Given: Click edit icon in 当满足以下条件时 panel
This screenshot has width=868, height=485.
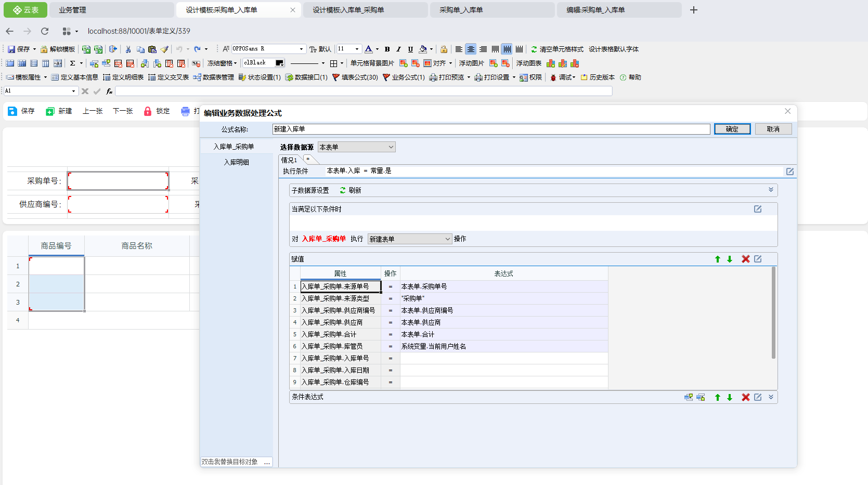Looking at the screenshot, I should click(758, 209).
